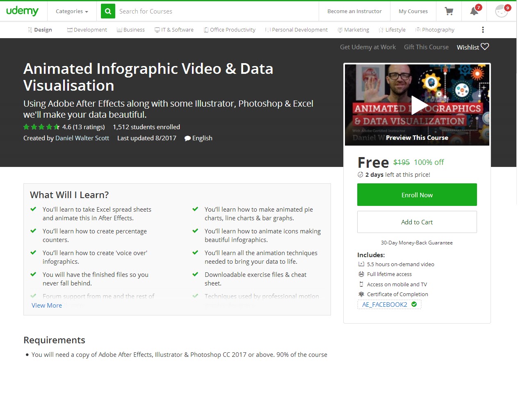Play the course preview video
The image size is (525, 420).
pyautogui.click(x=420, y=105)
